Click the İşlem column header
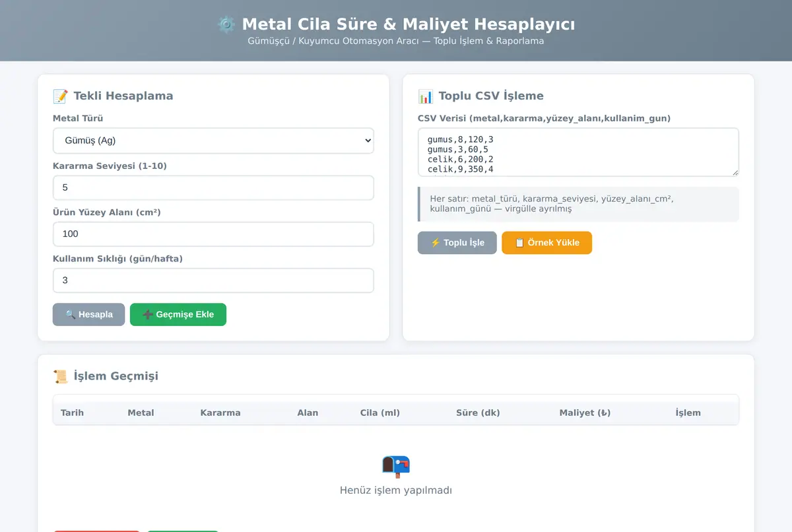The image size is (792, 532). 688,413
